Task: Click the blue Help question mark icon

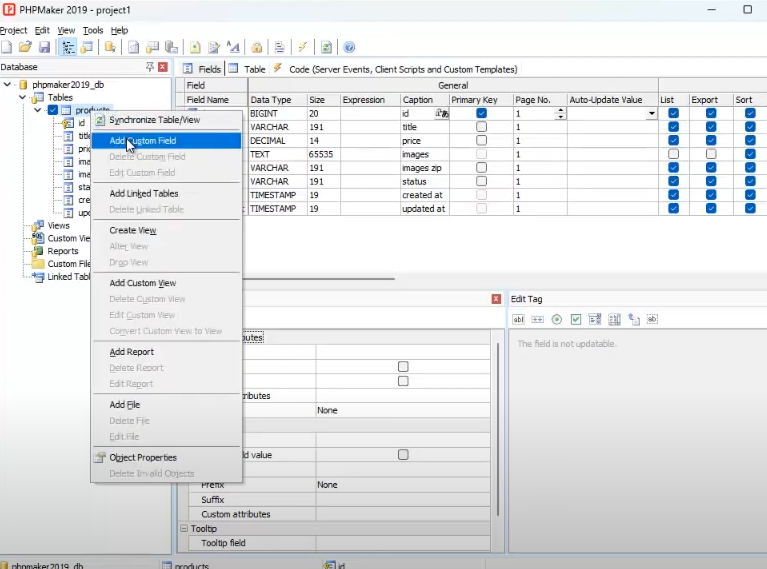Action: 349,47
